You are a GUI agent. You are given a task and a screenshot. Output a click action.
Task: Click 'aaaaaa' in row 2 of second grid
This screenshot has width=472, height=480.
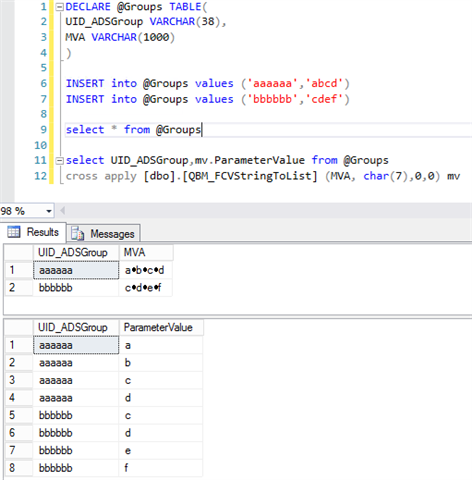click(x=76, y=363)
